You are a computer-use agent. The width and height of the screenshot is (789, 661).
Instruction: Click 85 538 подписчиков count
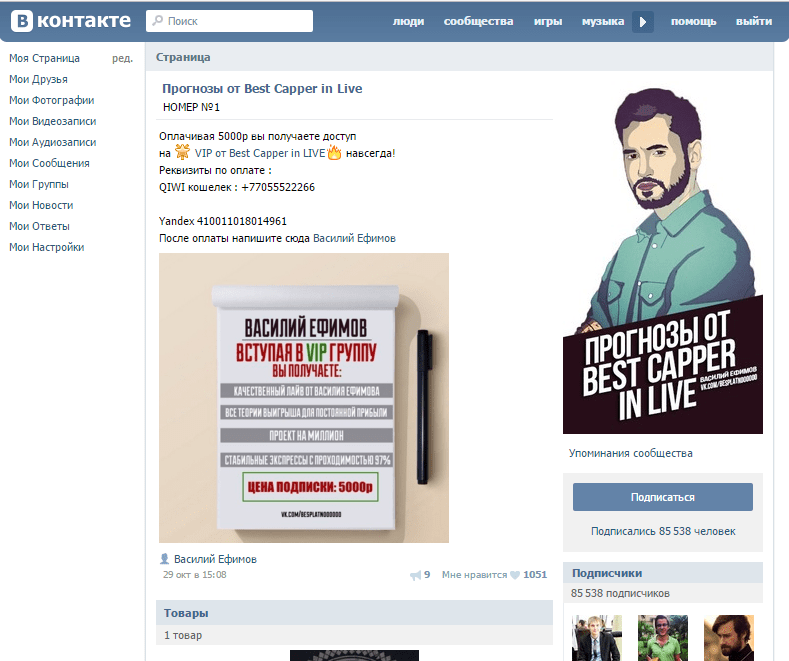pos(620,593)
